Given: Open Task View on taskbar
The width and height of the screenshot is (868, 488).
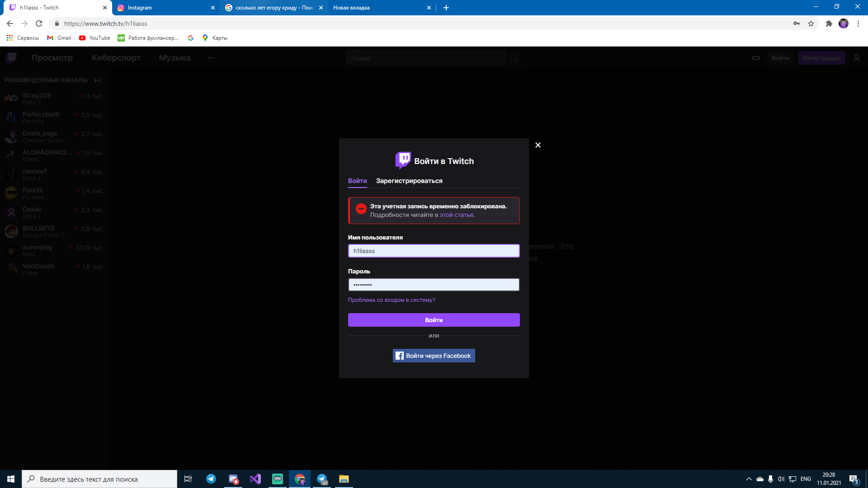Looking at the screenshot, I should tap(188, 479).
